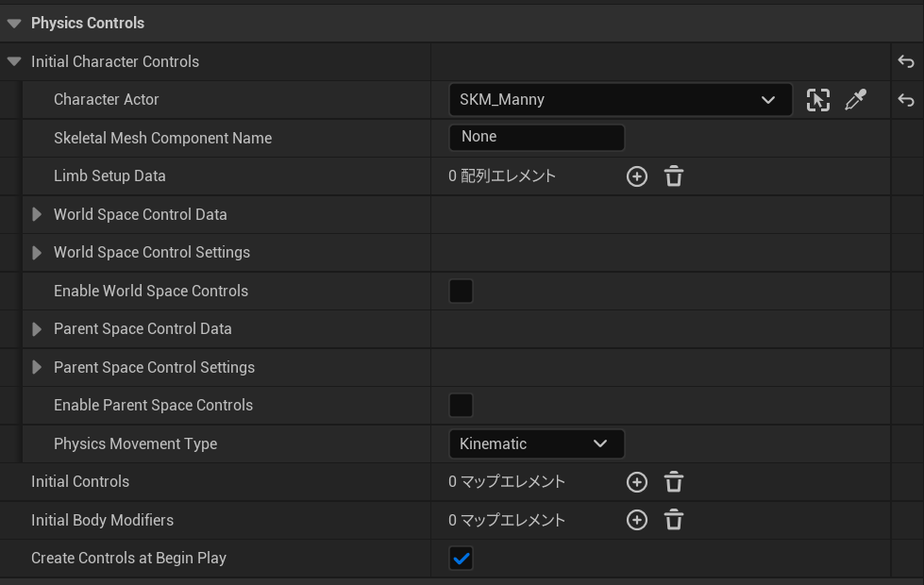Reset Character Actor to default value
The width and height of the screenshot is (924, 585).
point(906,100)
